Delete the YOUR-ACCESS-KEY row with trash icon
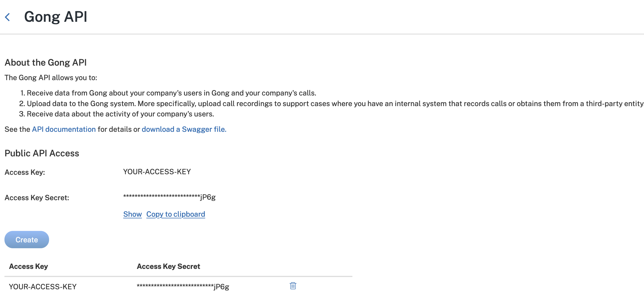The image size is (644, 301). click(293, 286)
